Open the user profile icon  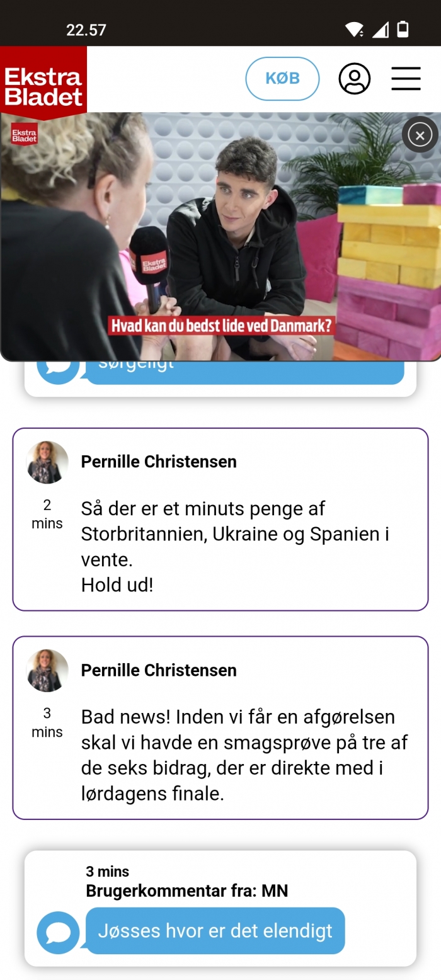tap(355, 79)
